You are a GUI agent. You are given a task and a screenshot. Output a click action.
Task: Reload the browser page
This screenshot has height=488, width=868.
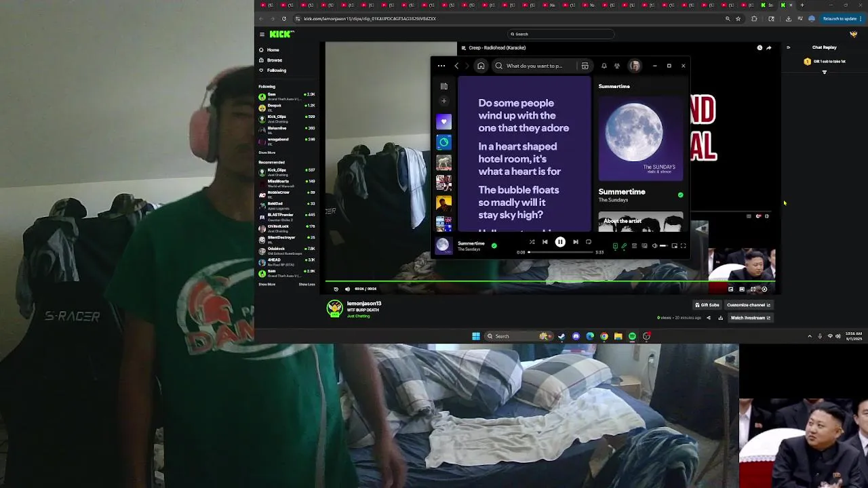[x=284, y=19]
